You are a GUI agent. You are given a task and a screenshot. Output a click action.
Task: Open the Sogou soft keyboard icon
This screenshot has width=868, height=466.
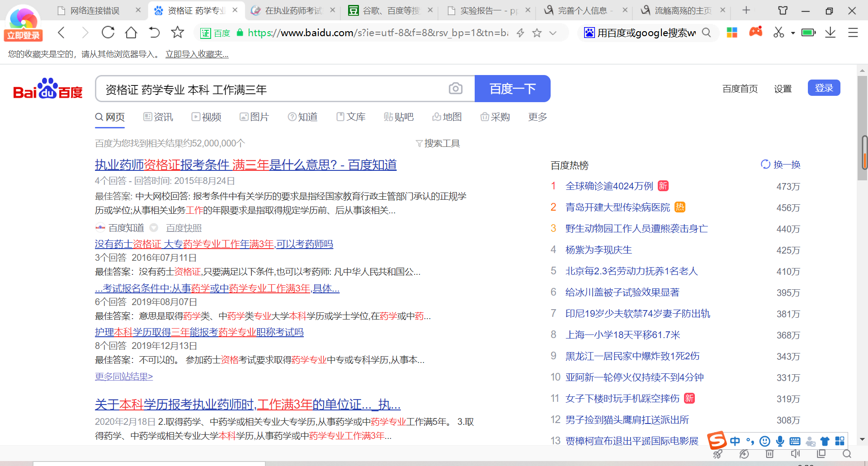795,441
